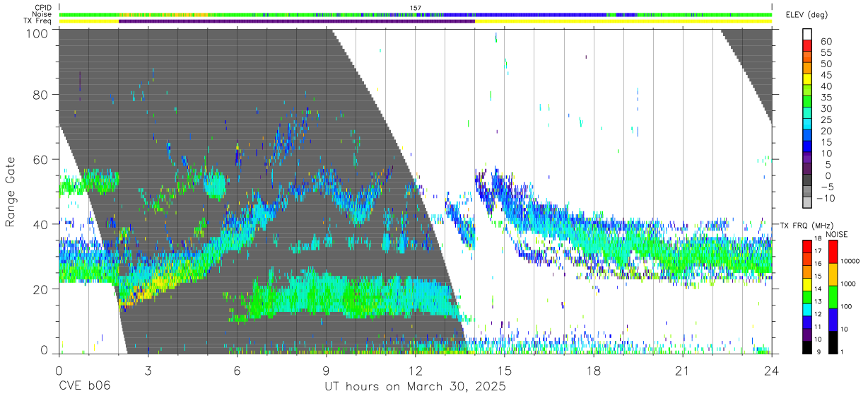Click the purple segment of the TX Freq bar
Screen dimensions: 868x401
click(x=296, y=21)
